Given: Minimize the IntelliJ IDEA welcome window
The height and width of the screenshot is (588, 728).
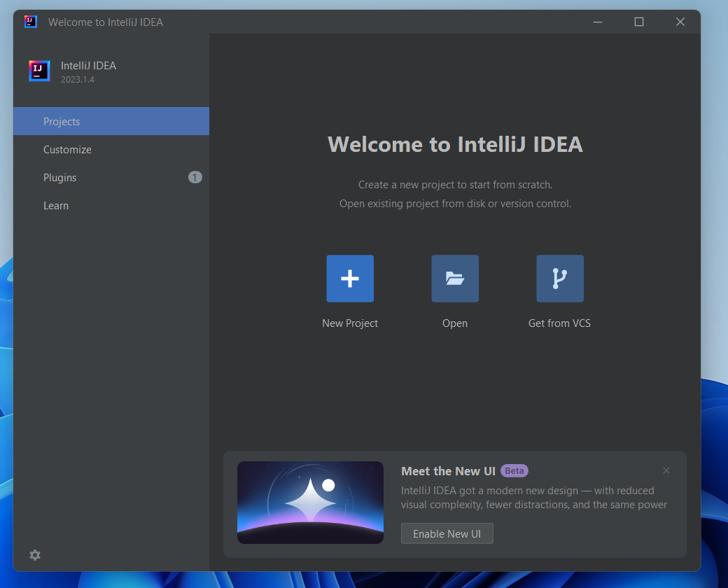Looking at the screenshot, I should pyautogui.click(x=597, y=22).
